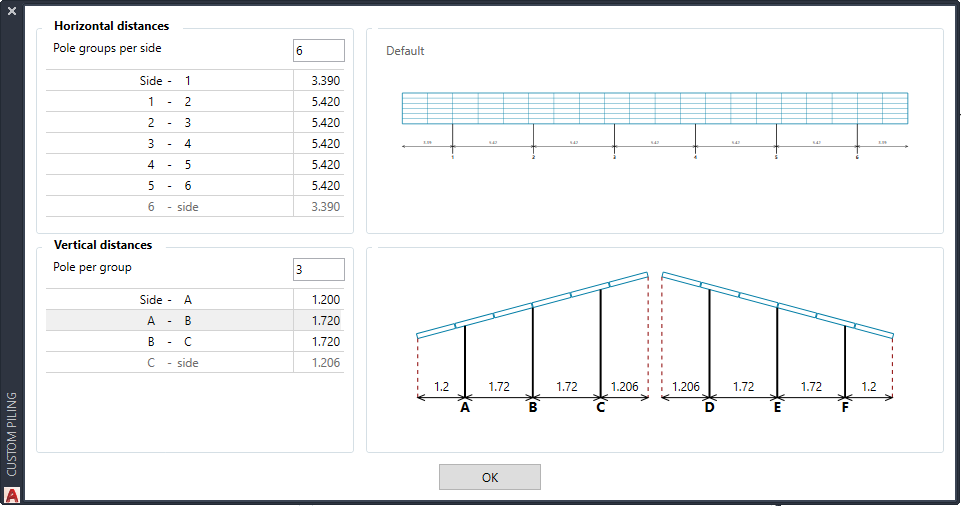
Task: Click the AutoCAD logo icon
Action: (x=12, y=494)
